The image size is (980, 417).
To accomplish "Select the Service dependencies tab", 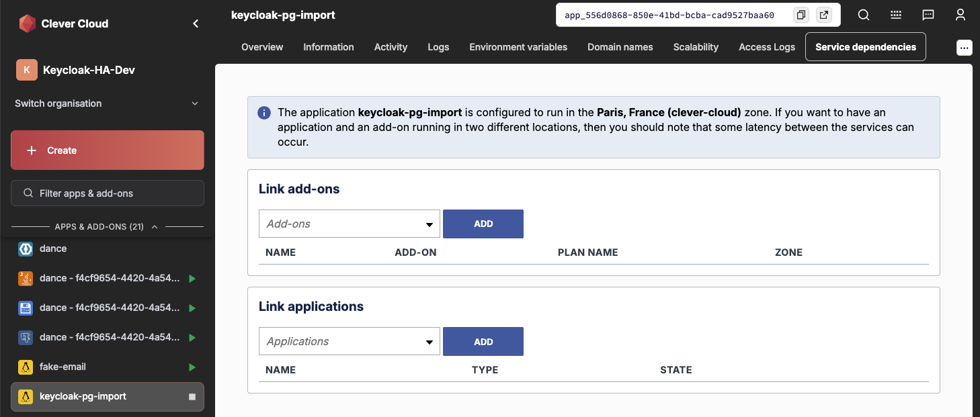I will click(866, 47).
